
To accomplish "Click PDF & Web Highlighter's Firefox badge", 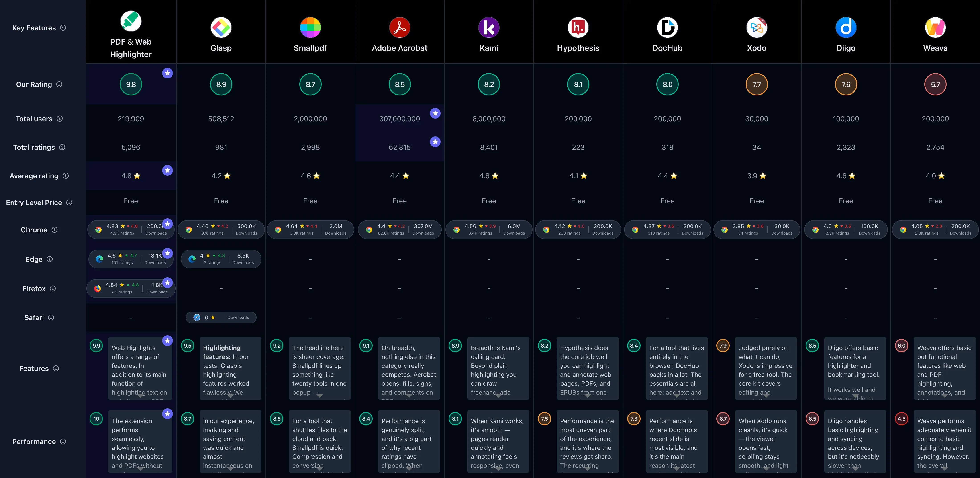I will point(131,288).
